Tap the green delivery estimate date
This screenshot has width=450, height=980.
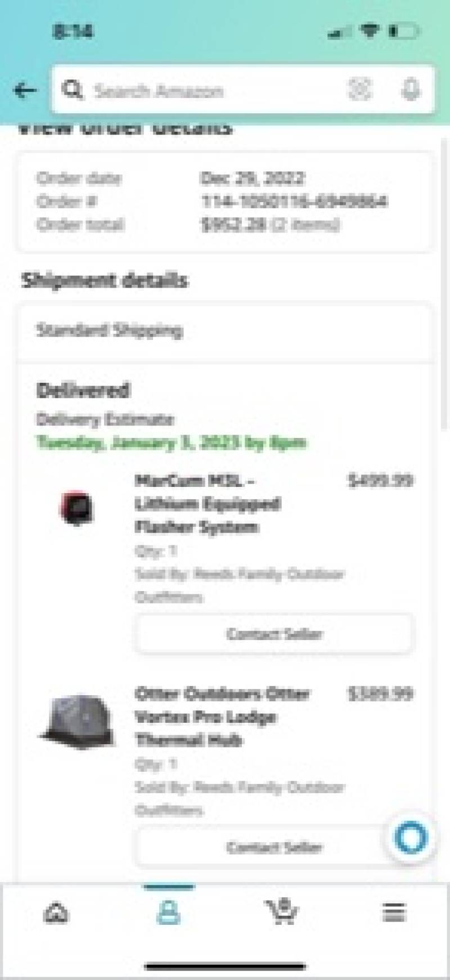(x=172, y=442)
